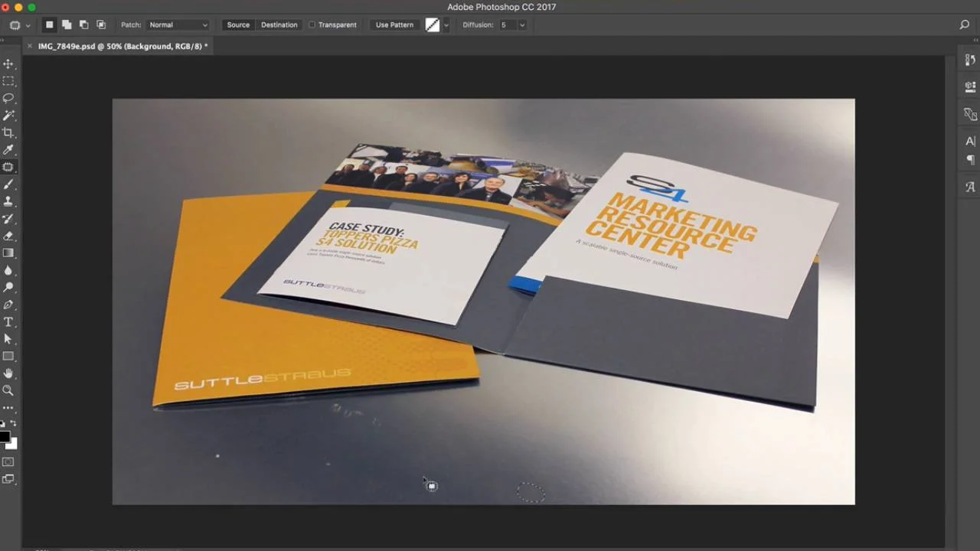Click the Diffusion value field
This screenshot has width=980, height=551.
[508, 25]
